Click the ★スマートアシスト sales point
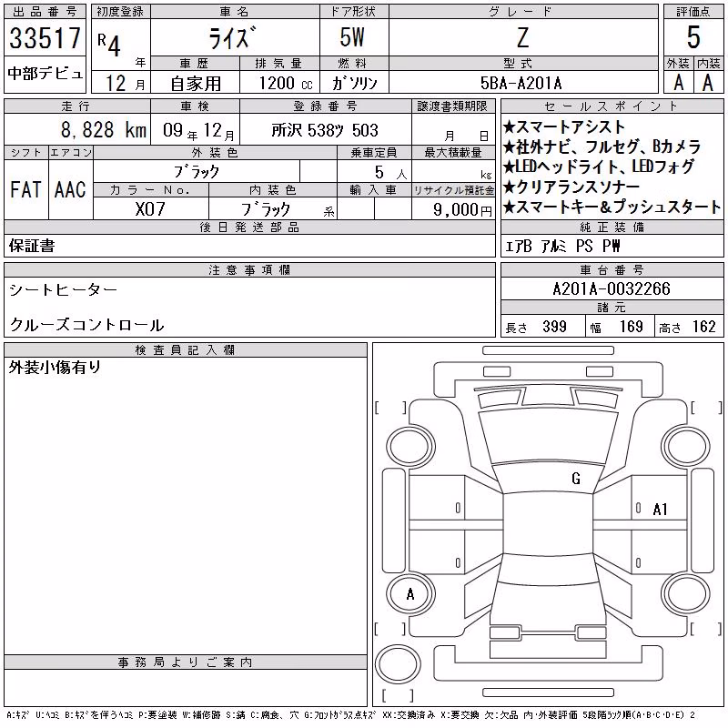728x728 pixels. click(563, 126)
